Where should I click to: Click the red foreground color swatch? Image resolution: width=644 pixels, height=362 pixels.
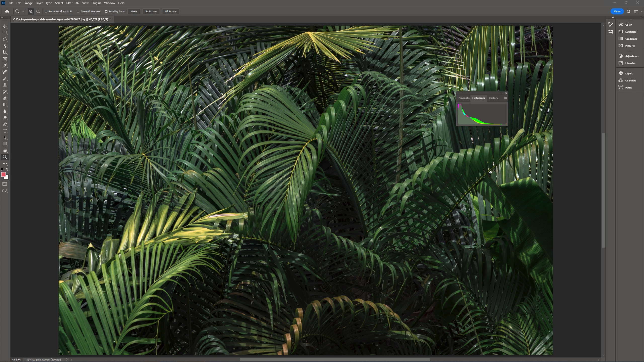pyautogui.click(x=3, y=174)
